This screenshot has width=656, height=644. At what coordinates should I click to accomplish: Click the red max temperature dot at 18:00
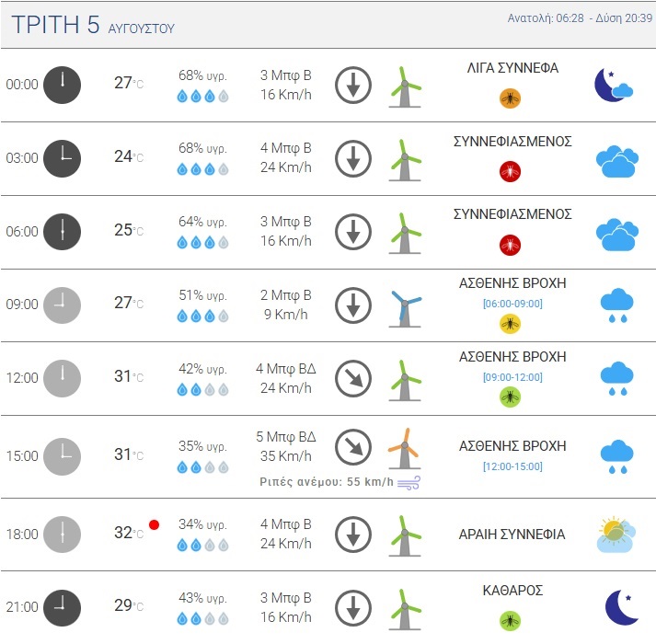tap(154, 524)
